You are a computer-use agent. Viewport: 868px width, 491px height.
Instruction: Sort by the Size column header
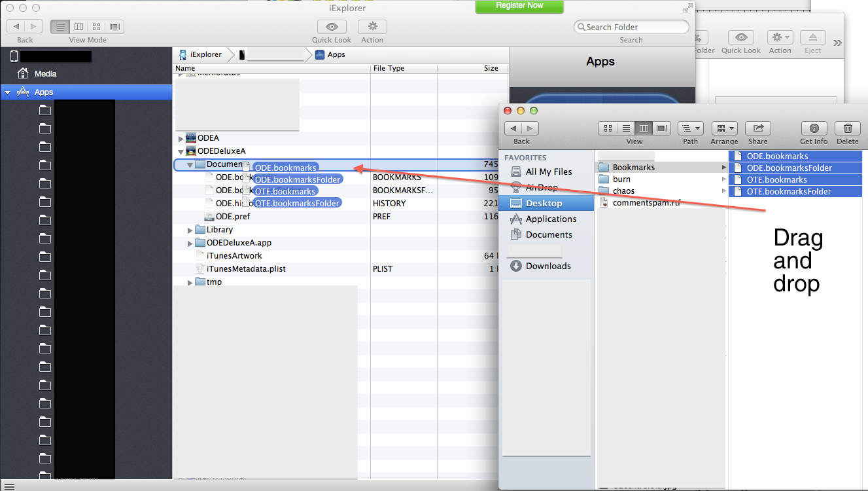click(473, 68)
